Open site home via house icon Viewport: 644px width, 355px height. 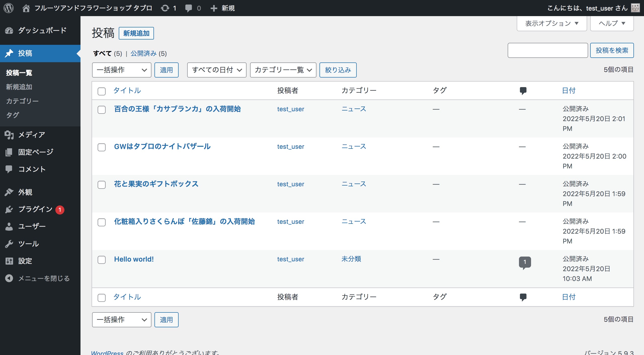pyautogui.click(x=26, y=8)
